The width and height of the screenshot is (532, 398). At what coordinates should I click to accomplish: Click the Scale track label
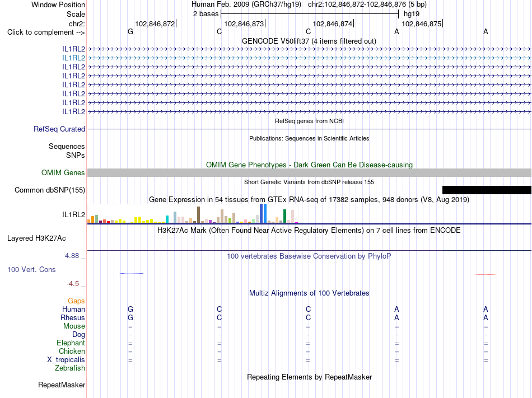(x=76, y=14)
